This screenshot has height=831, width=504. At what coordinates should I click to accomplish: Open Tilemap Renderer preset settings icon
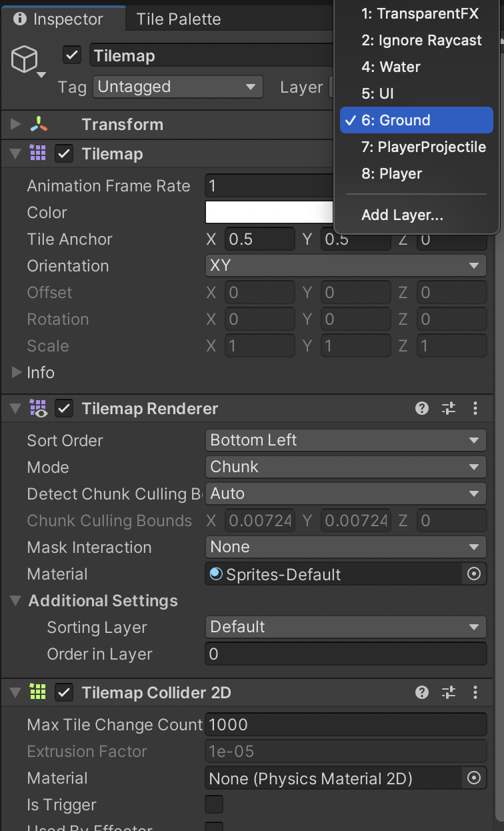tap(449, 408)
